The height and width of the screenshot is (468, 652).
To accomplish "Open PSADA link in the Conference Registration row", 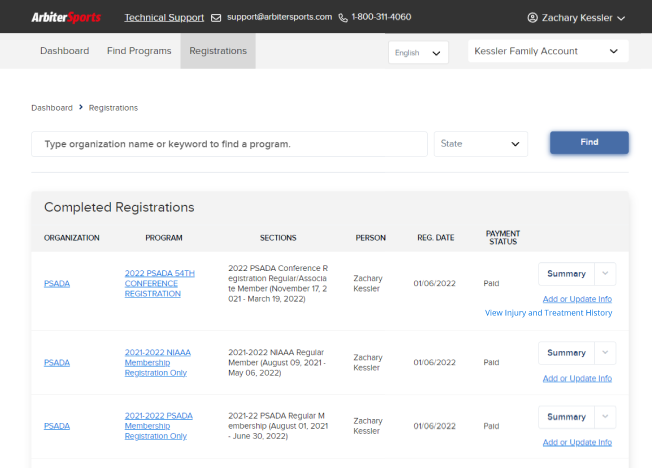I will (x=57, y=284).
